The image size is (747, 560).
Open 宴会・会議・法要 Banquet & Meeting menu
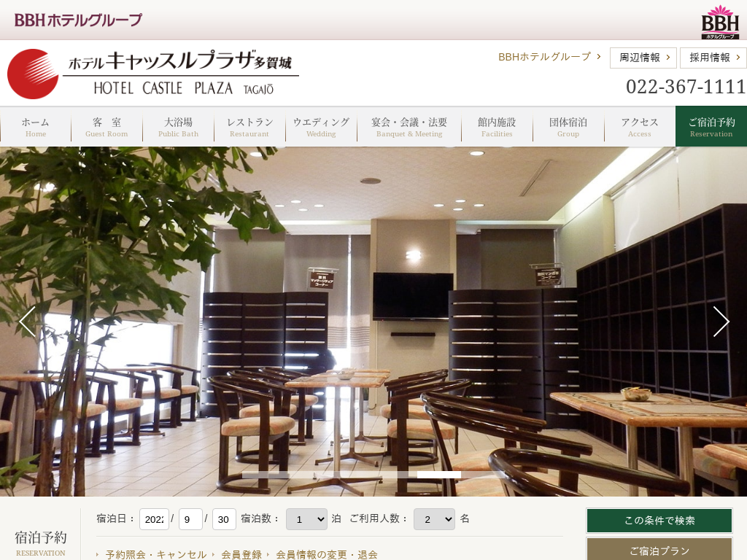pyautogui.click(x=409, y=127)
